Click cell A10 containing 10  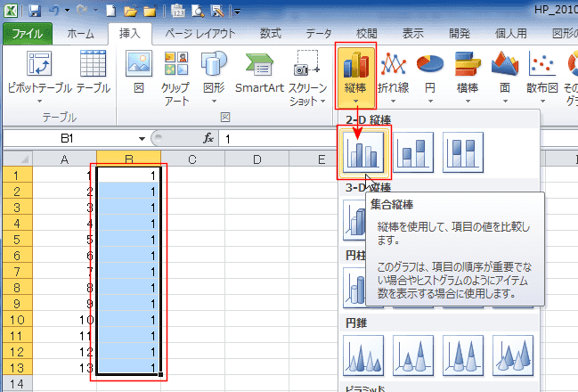[64, 319]
